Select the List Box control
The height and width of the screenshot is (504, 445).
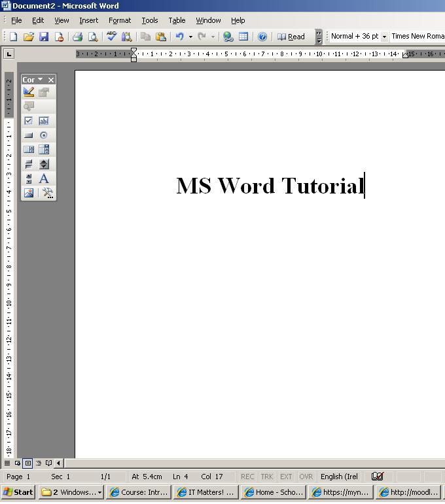[29, 150]
